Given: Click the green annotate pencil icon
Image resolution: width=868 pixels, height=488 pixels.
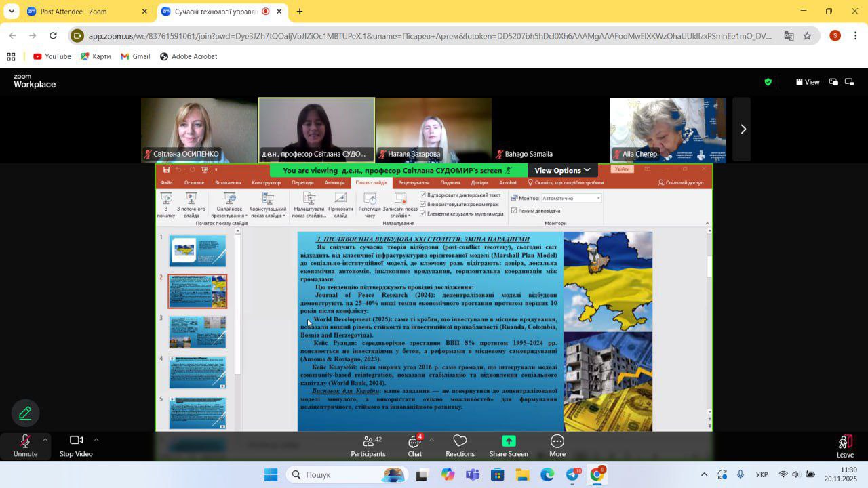Looking at the screenshot, I should [x=25, y=413].
